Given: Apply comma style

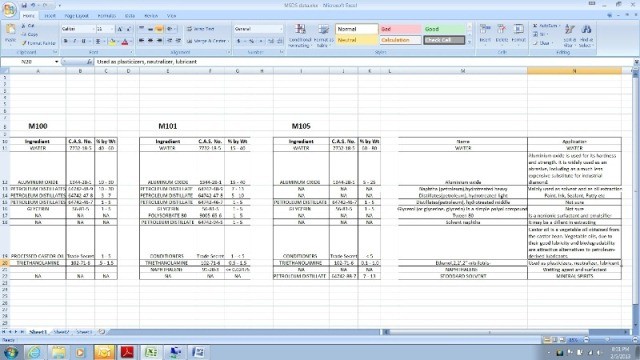Looking at the screenshot, I should pyautogui.click(x=260, y=41).
